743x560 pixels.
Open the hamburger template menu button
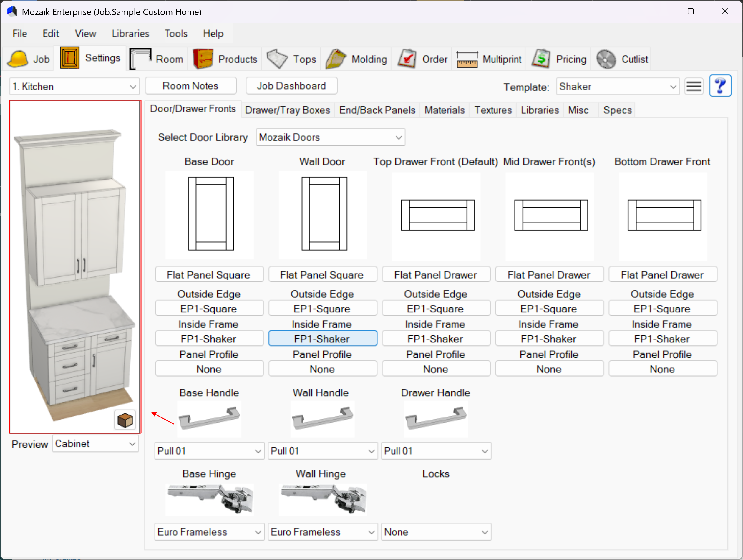(694, 87)
